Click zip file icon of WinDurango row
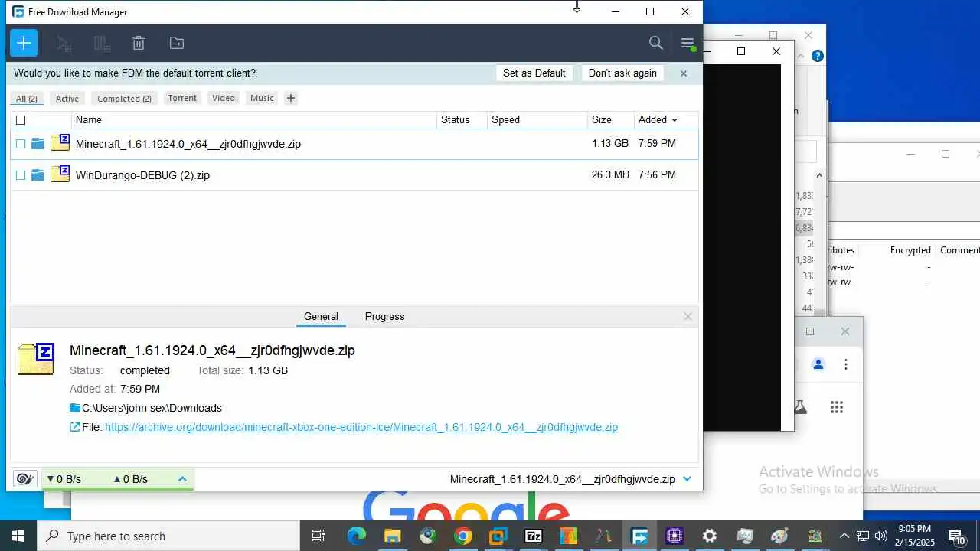This screenshot has width=980, height=551. 60,174
